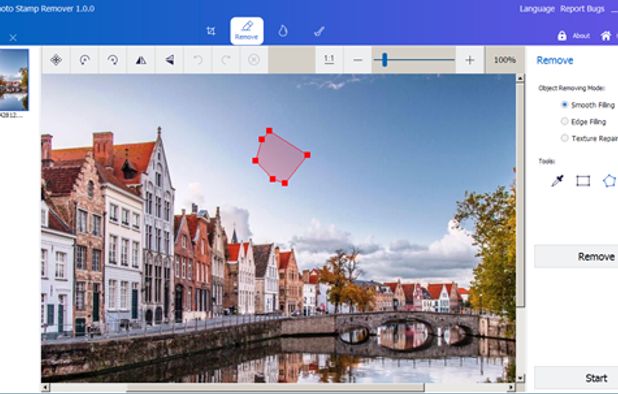The height and width of the screenshot is (394, 618).
Task: Click inside the pink polygon selection area
Action: 280,157
